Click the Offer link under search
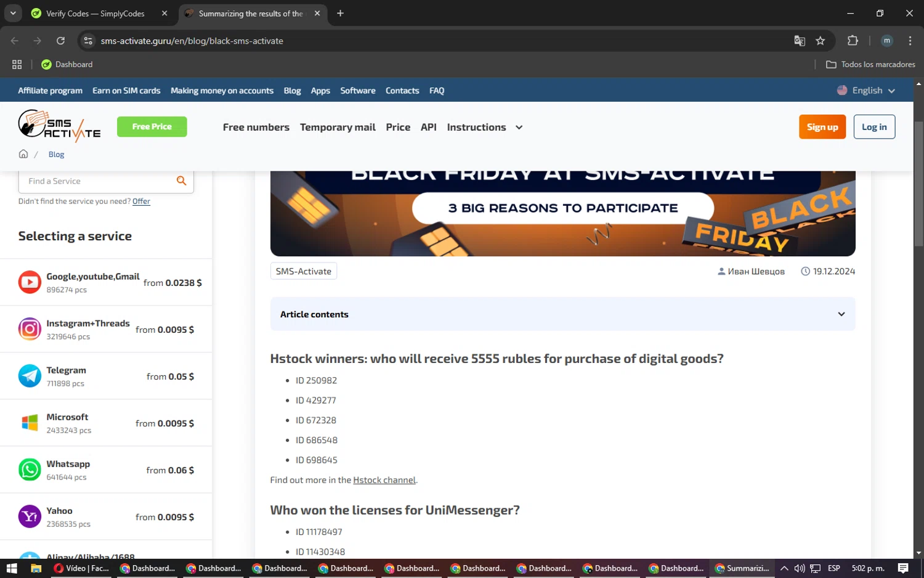The image size is (924, 578). pos(141,201)
